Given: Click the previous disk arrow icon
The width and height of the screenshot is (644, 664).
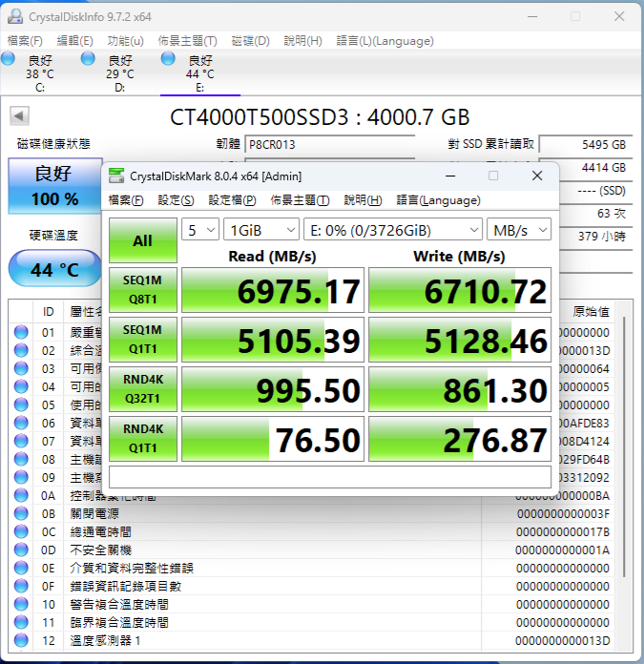Looking at the screenshot, I should point(19,115).
